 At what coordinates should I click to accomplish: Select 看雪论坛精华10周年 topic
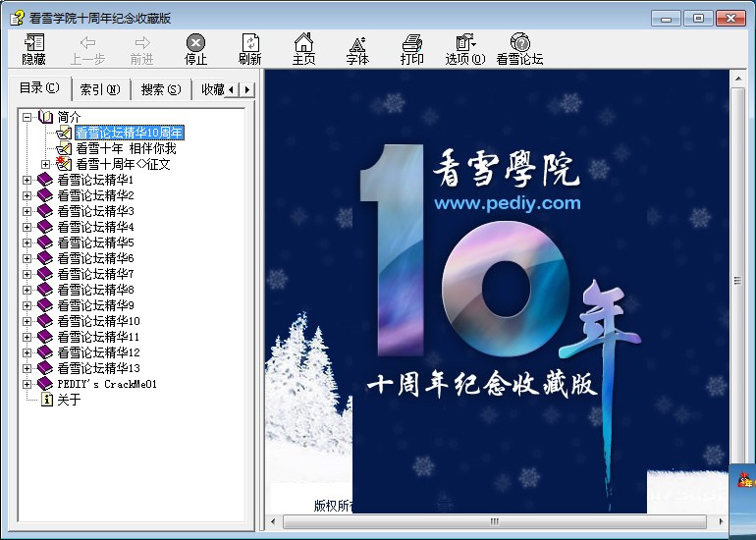(x=130, y=133)
